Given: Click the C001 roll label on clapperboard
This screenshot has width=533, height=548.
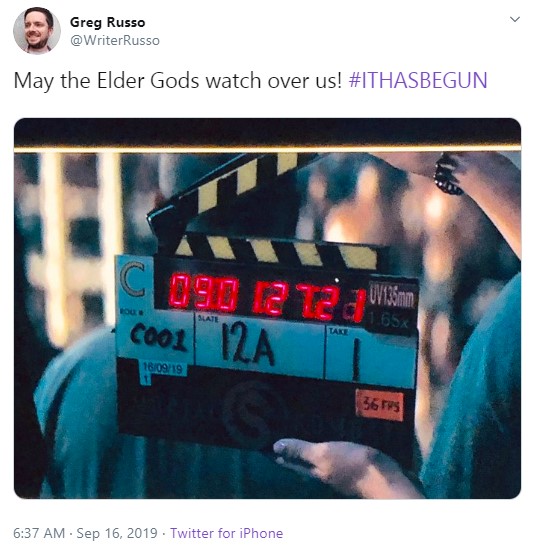Looking at the screenshot, I should point(158,337).
